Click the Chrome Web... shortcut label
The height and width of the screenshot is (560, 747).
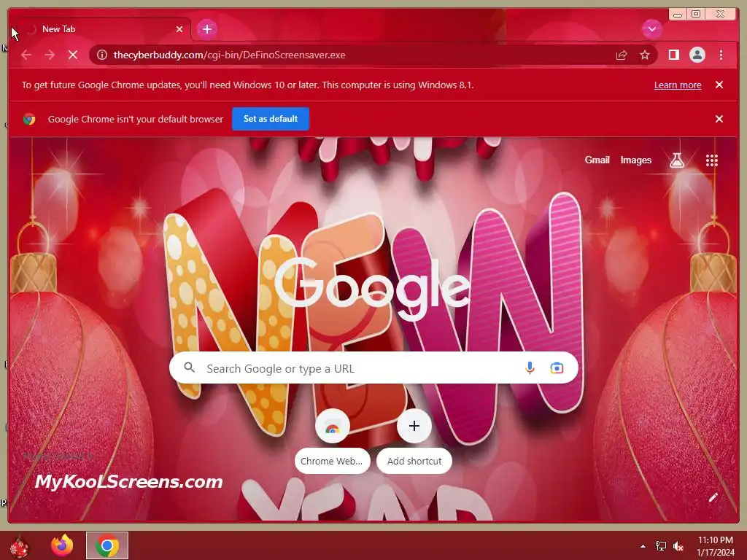click(332, 461)
